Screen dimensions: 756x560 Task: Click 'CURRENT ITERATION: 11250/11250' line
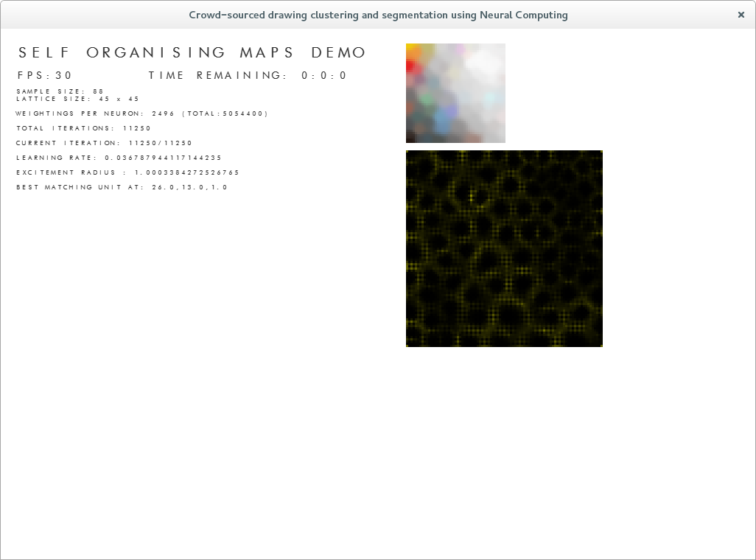click(104, 143)
